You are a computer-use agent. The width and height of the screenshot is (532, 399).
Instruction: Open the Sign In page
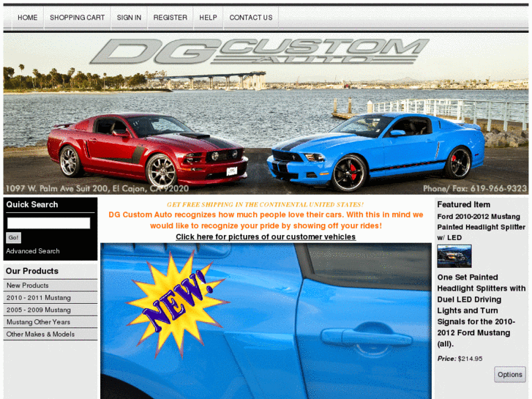click(x=129, y=18)
